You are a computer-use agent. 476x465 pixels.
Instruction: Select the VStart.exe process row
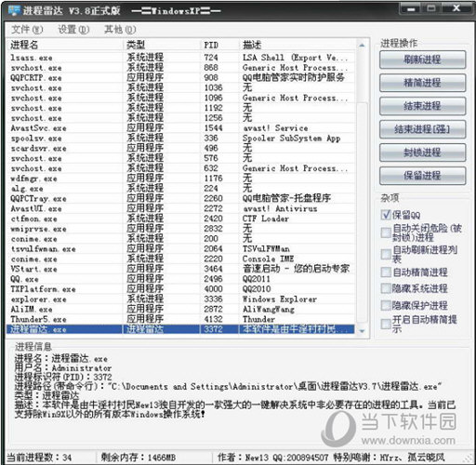point(181,269)
